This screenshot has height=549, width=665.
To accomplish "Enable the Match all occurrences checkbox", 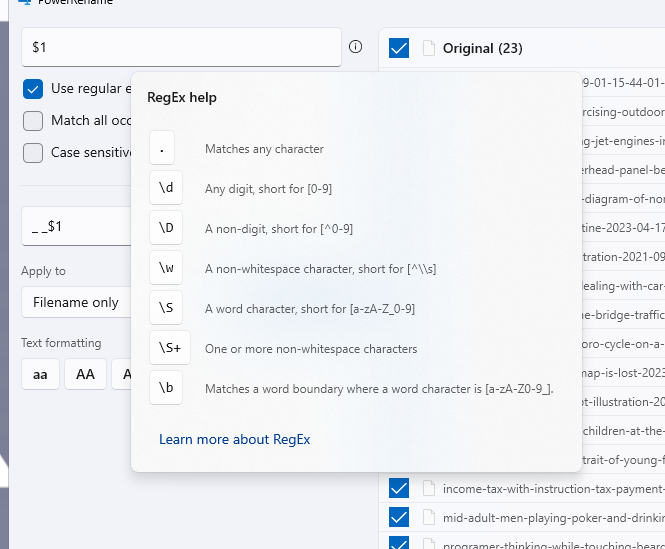I will [33, 121].
